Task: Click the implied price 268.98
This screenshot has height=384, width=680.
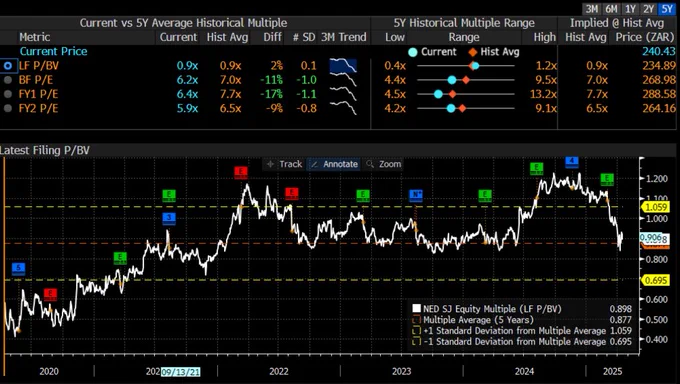Action: click(658, 80)
